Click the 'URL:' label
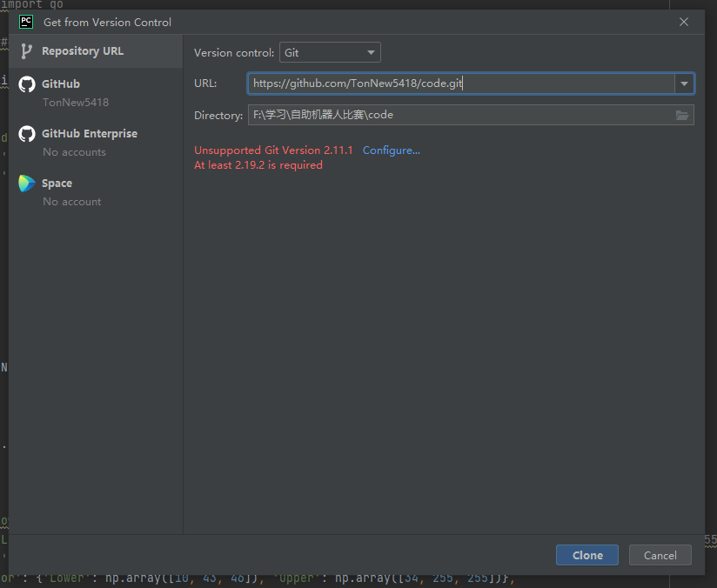Screen dimensions: 717x588 click(x=205, y=84)
